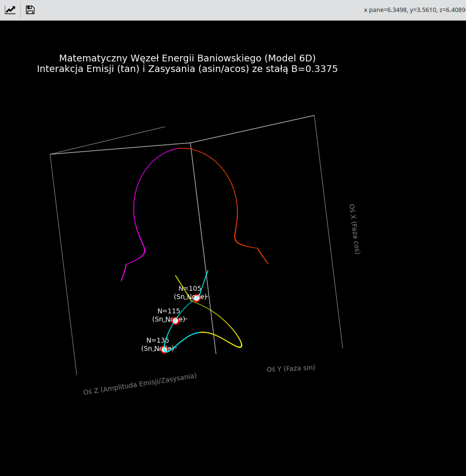Click the subtitle line with B=0.3375
Image resolution: width=466 pixels, height=476 pixels.
pyautogui.click(x=187, y=69)
